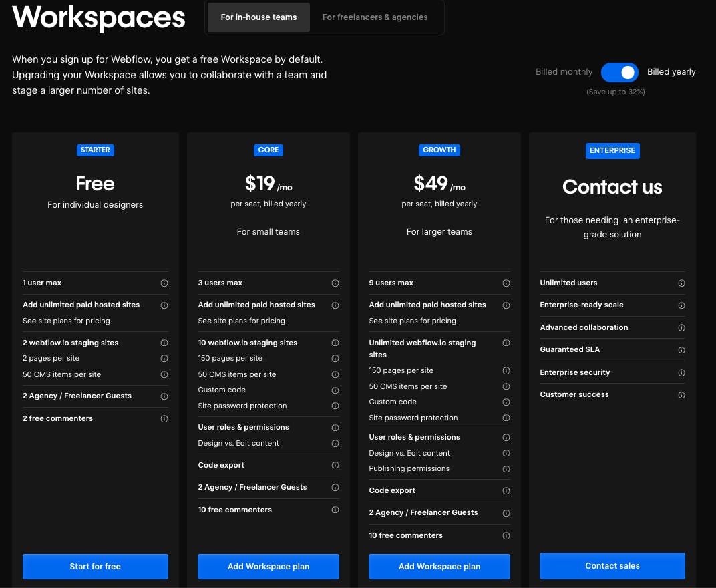Click "Add Workspace plan" under Growth
Viewport: 716px width, 588px height.
(x=439, y=566)
